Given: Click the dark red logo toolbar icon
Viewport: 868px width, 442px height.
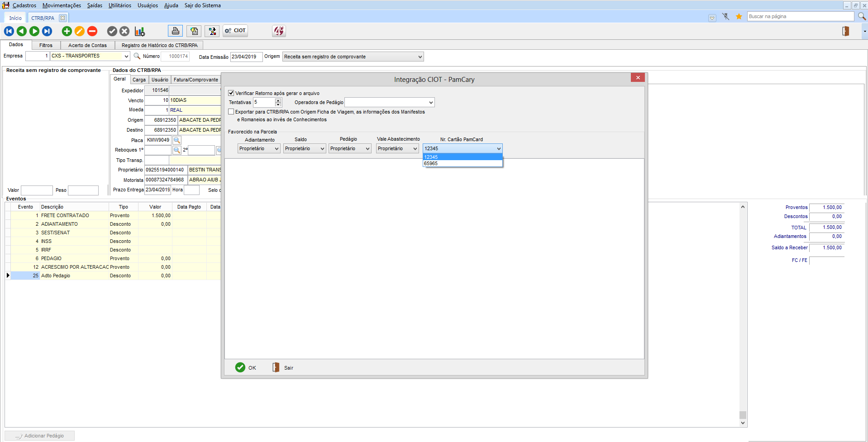Looking at the screenshot, I should (279, 31).
